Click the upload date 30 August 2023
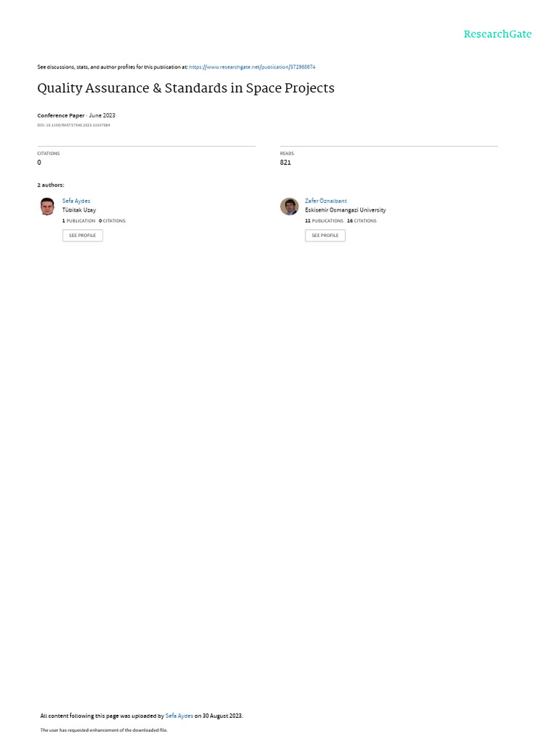Screen dimensions: 560x747 coord(222,716)
